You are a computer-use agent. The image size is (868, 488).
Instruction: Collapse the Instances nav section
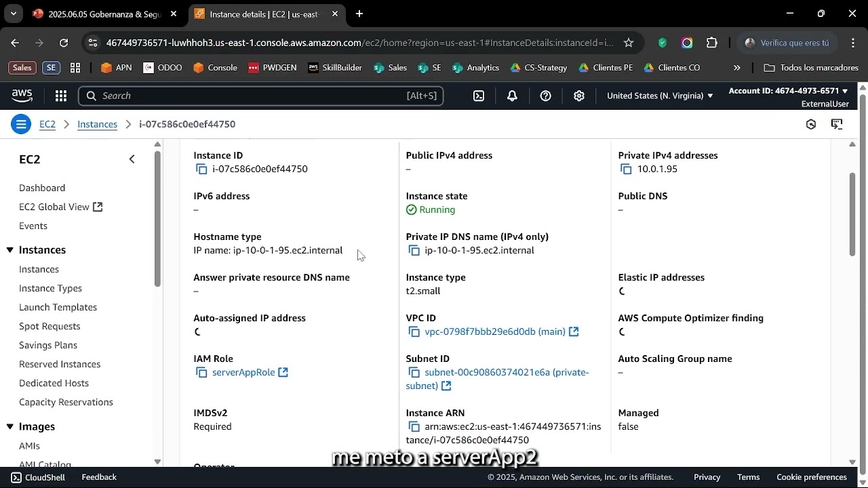click(10, 250)
